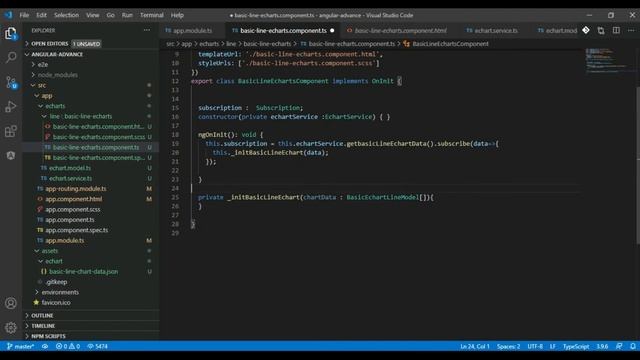The width and height of the screenshot is (640, 360).
Task: Split the editor to the right
Action: [616, 30]
